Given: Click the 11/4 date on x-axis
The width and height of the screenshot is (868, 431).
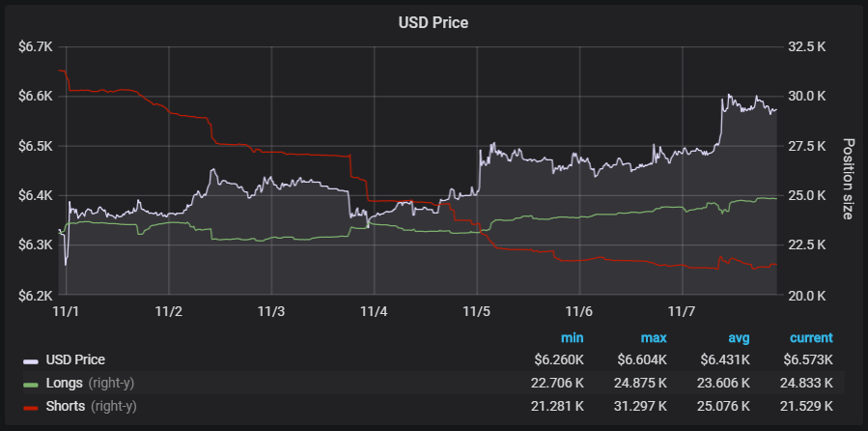Looking at the screenshot, I should tap(374, 312).
